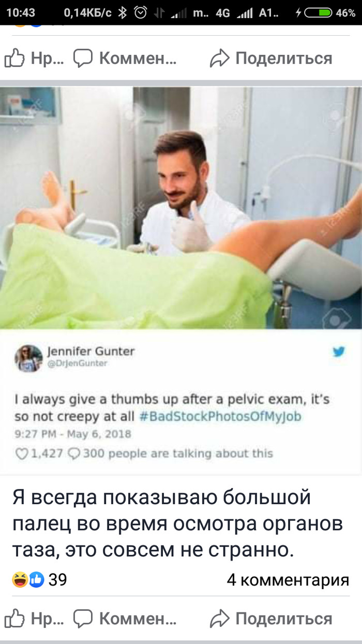The image size is (362, 644).
Task: Open the doctor stock photo image
Action: click(x=181, y=208)
